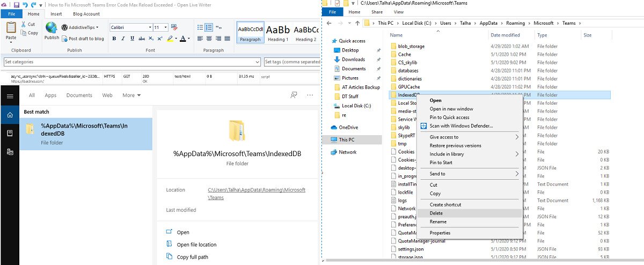
Task: Open the File menu in Live Writer
Action: (x=11, y=14)
